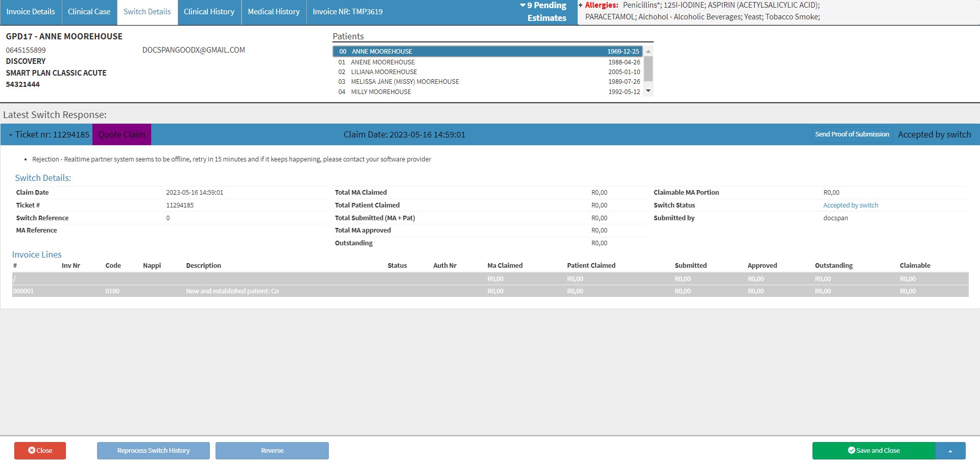The height and width of the screenshot is (463, 980).
Task: Collapse the Ticket nr 11294185 section
Action: pyautogui.click(x=11, y=134)
